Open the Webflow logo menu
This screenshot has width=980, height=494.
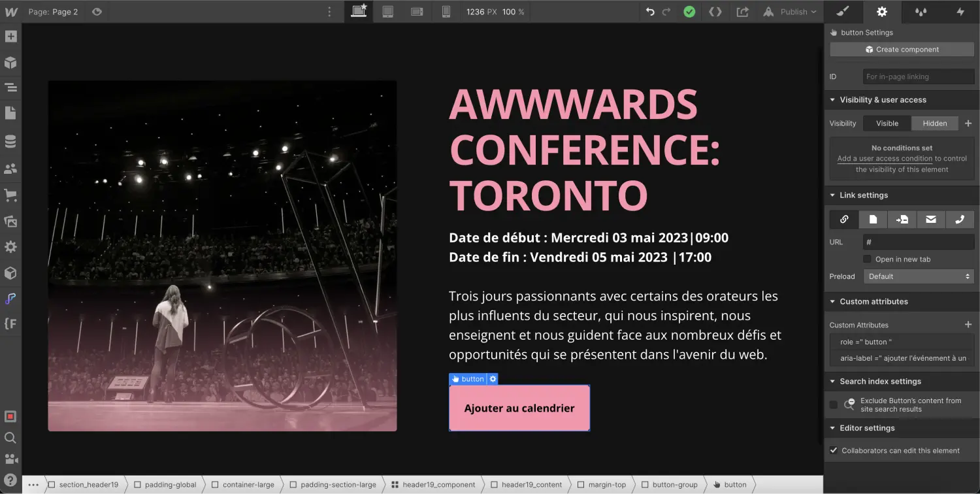click(x=10, y=11)
